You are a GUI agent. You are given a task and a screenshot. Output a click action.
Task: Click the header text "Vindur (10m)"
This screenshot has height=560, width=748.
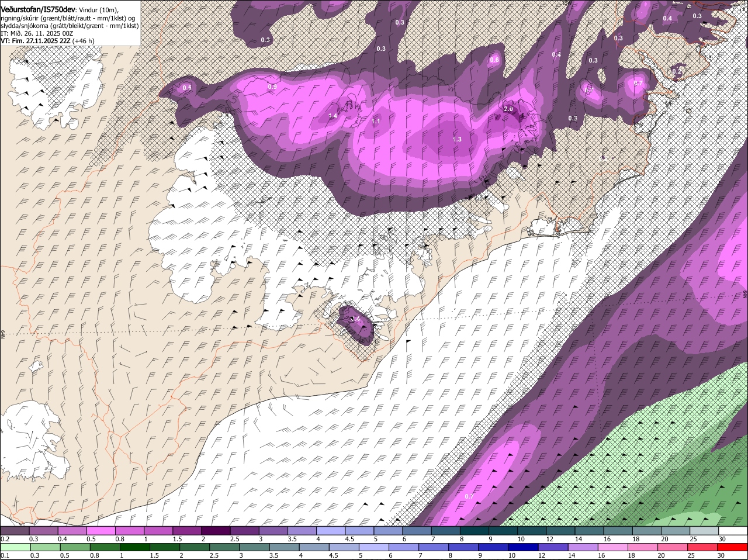98,10
